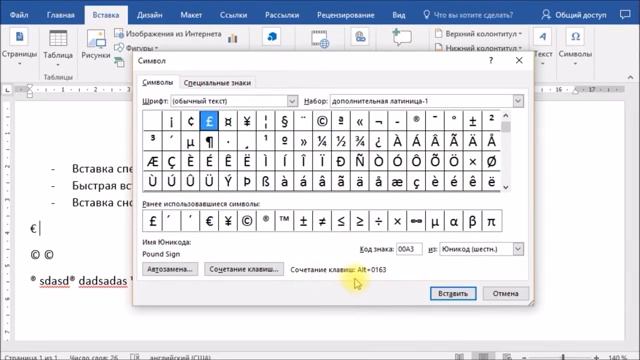This screenshot has width=640, height=360.
Task: Insert a chart from the ribbon
Action: (x=233, y=38)
